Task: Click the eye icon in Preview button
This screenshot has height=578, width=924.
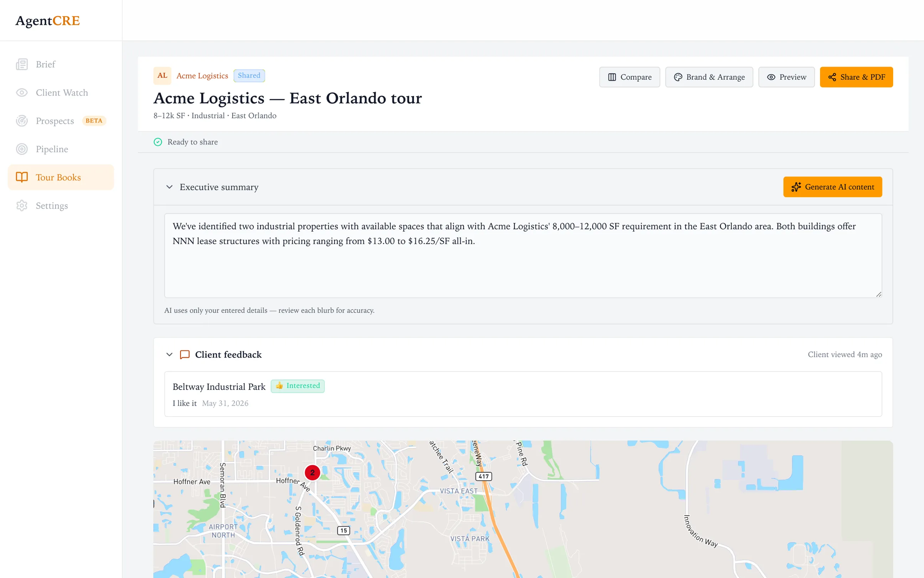Action: point(771,77)
